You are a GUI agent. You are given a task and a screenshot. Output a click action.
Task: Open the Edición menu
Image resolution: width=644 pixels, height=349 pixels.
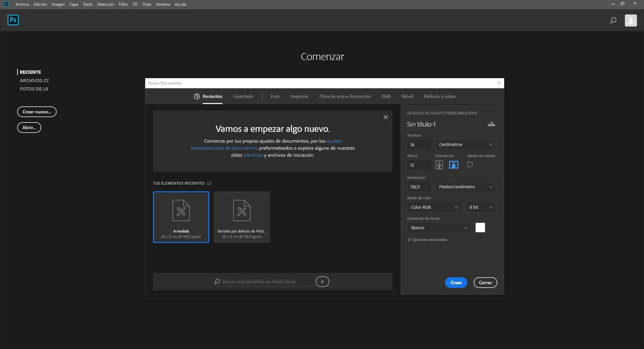click(40, 4)
